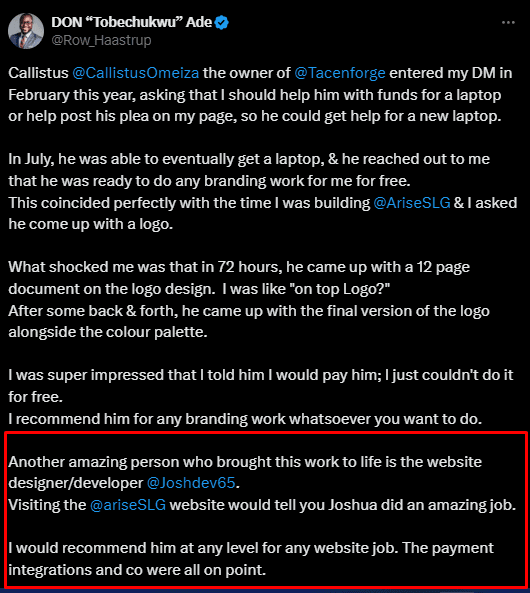Viewport: 530px width, 593px height.
Task: Click the line starting "What shocked me was"
Action: tap(239, 267)
